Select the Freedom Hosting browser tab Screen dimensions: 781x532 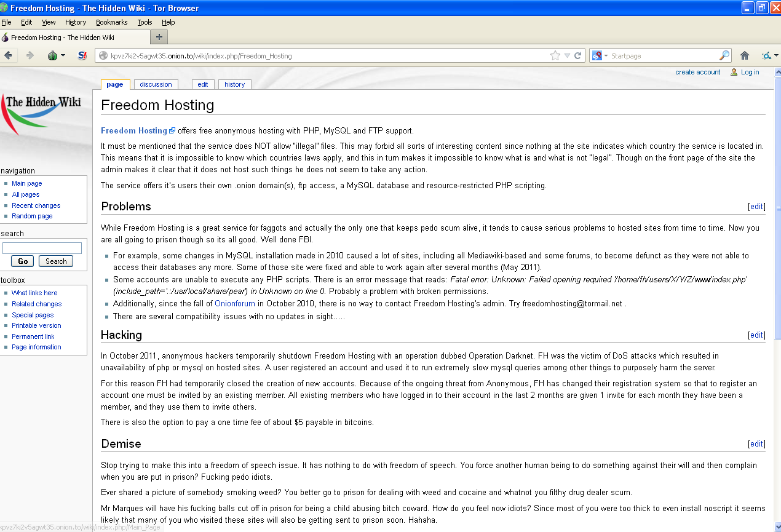75,38
